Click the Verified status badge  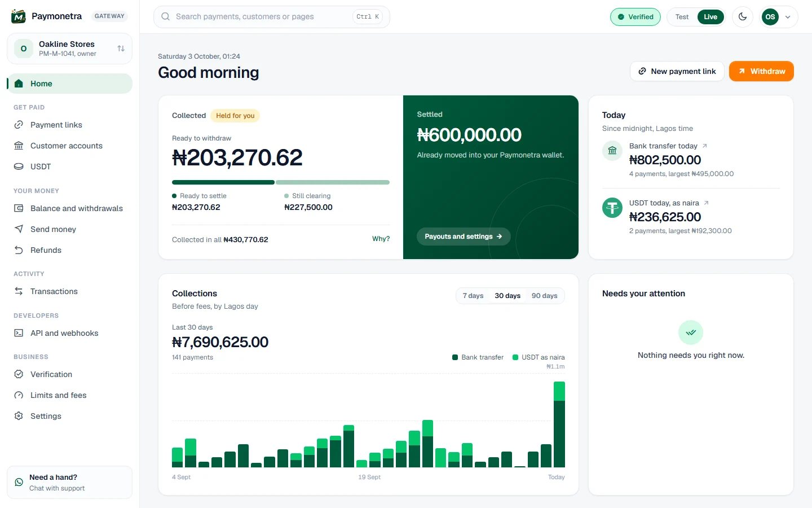(636, 17)
